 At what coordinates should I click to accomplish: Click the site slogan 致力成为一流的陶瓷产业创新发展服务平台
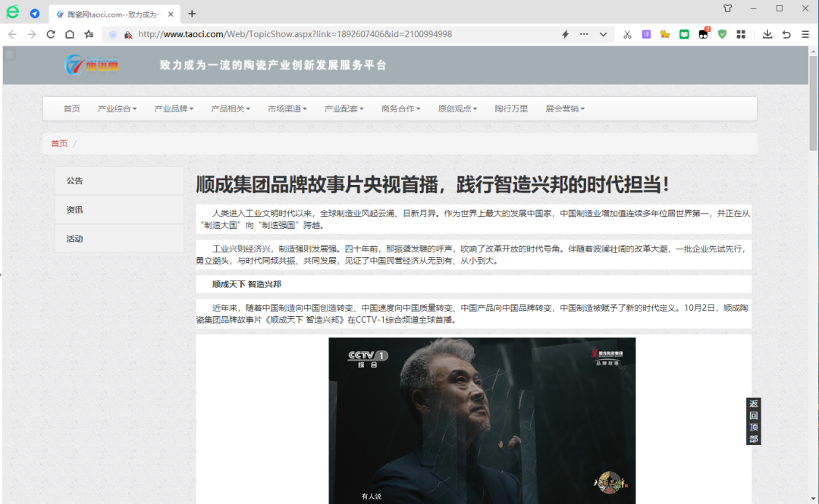273,65
